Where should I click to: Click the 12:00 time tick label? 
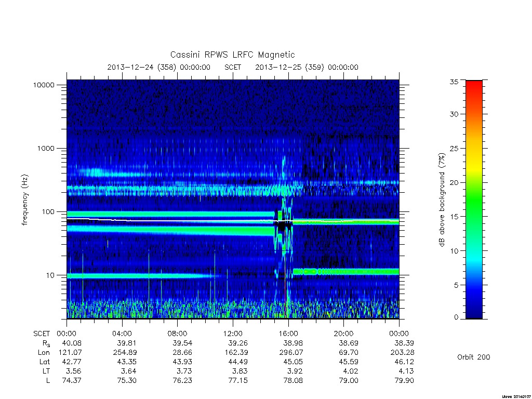(233, 334)
